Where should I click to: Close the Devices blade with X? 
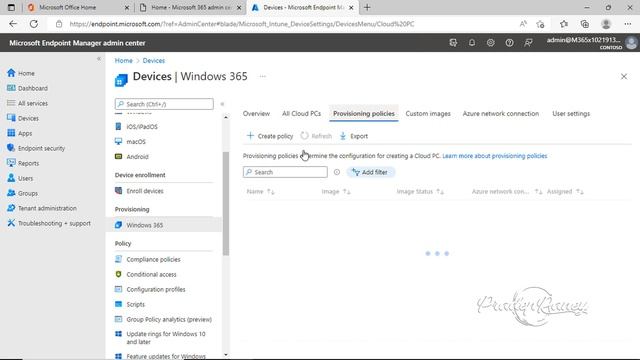[624, 76]
